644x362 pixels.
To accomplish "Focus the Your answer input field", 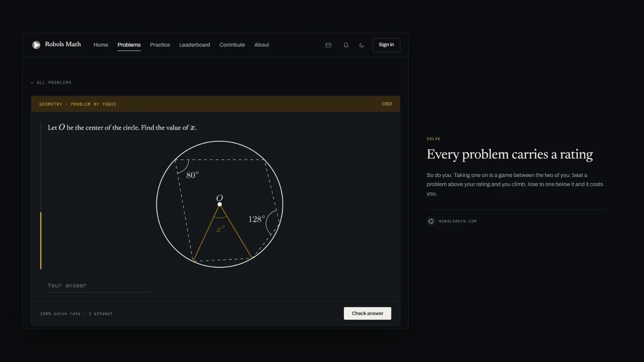I will pyautogui.click(x=99, y=286).
